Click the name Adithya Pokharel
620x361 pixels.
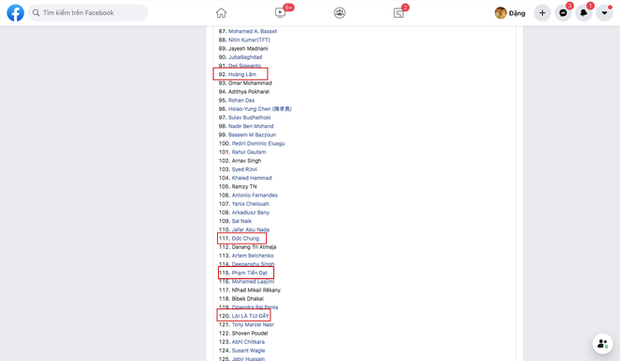pyautogui.click(x=249, y=92)
